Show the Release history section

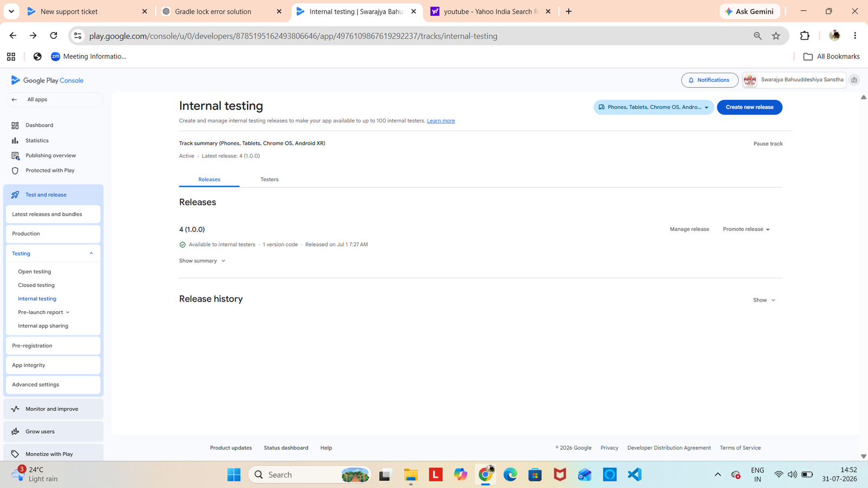tap(764, 300)
